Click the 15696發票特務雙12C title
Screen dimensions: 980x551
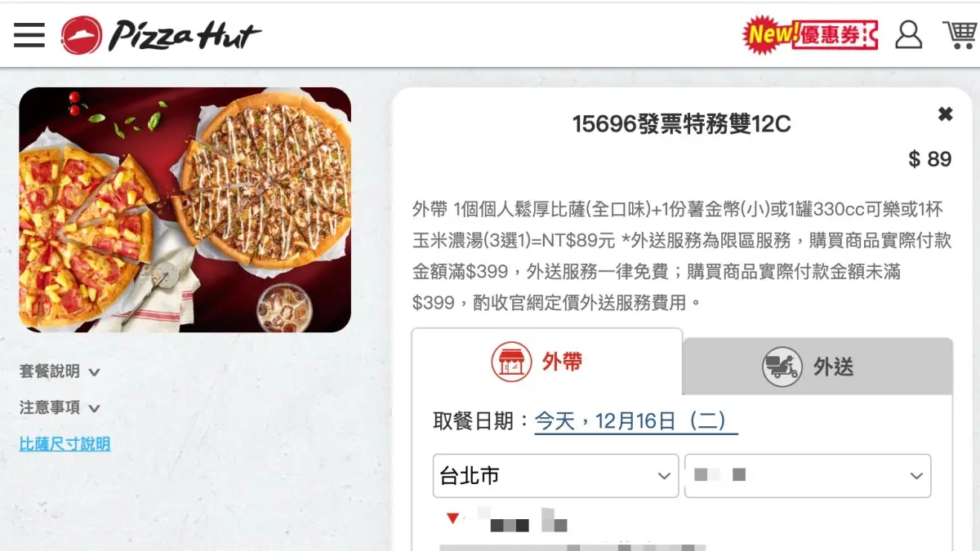(x=681, y=124)
